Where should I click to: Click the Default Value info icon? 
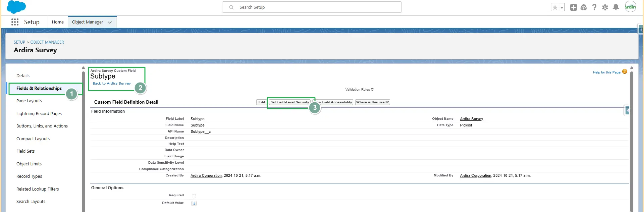tap(194, 203)
